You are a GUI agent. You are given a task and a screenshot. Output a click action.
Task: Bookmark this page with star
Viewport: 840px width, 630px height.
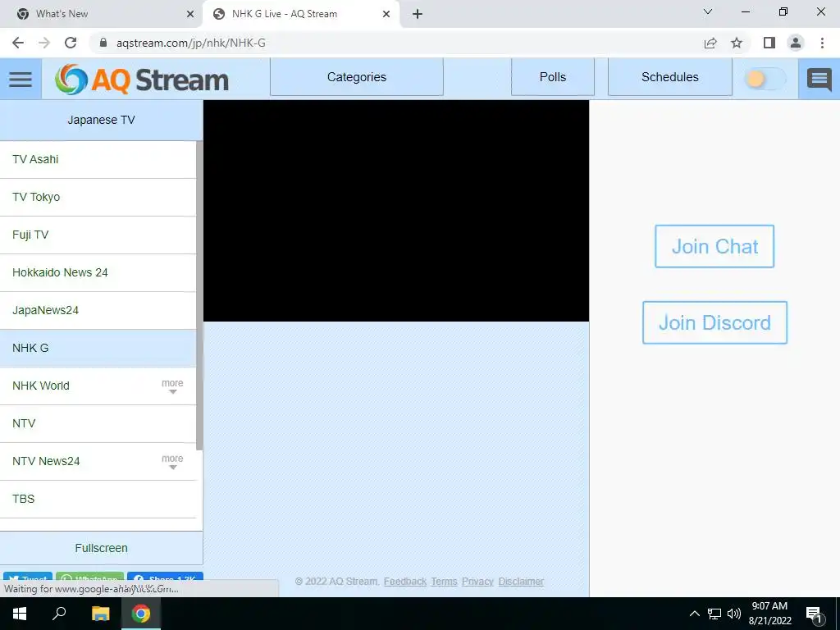click(737, 43)
